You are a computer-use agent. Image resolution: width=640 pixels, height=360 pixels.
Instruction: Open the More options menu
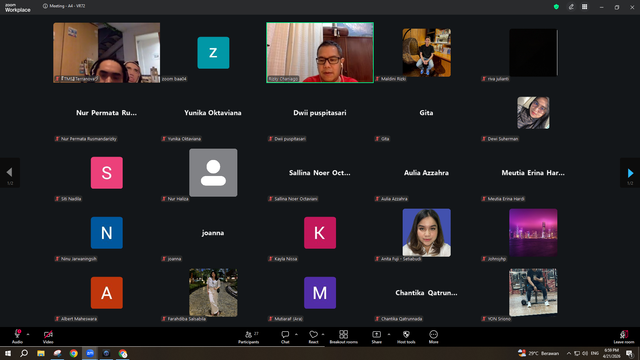(x=433, y=337)
